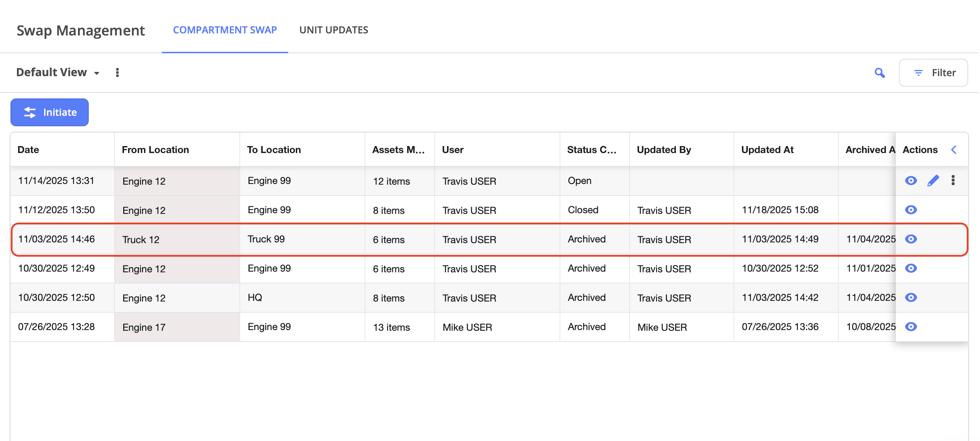Open the view options kebab menu
The image size is (980, 441).
[x=117, y=73]
